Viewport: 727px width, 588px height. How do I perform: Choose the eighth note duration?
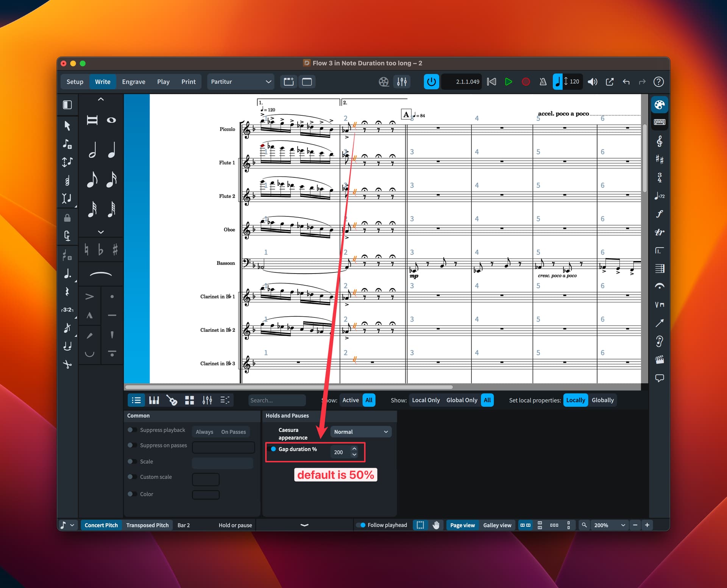[92, 179]
